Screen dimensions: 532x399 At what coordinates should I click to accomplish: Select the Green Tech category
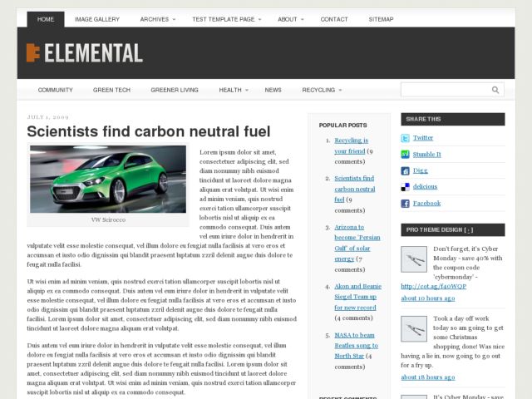click(x=111, y=90)
